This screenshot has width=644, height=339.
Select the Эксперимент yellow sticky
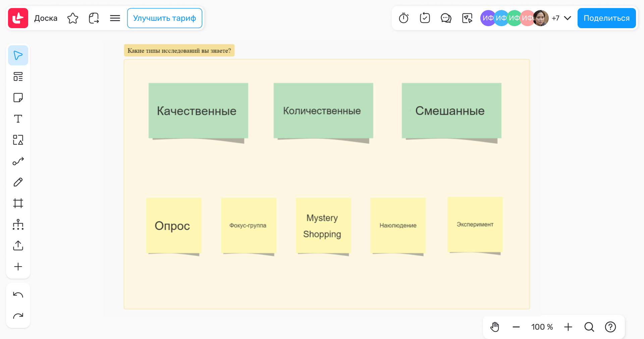tap(475, 224)
